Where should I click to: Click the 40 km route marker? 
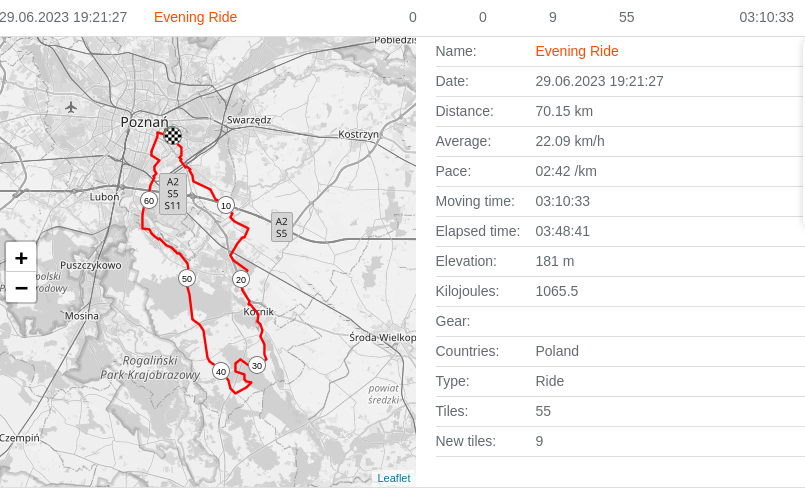coord(221,371)
